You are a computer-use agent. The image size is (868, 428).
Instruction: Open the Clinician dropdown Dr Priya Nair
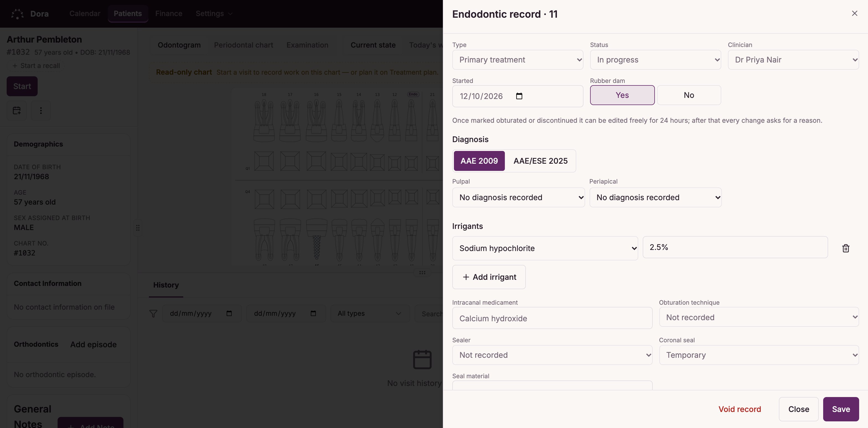[793, 60]
